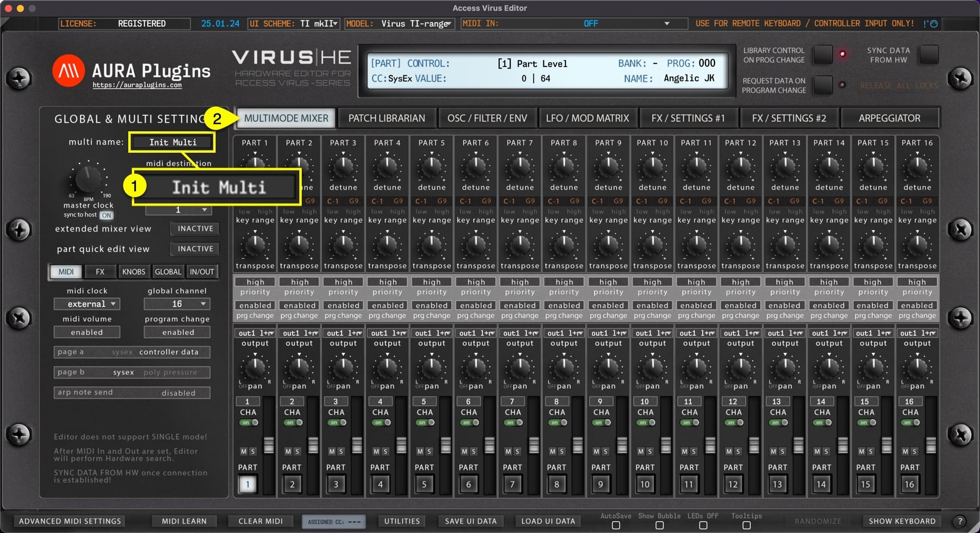Open the auraplugins.com website link
The image size is (980, 533).
137,85
